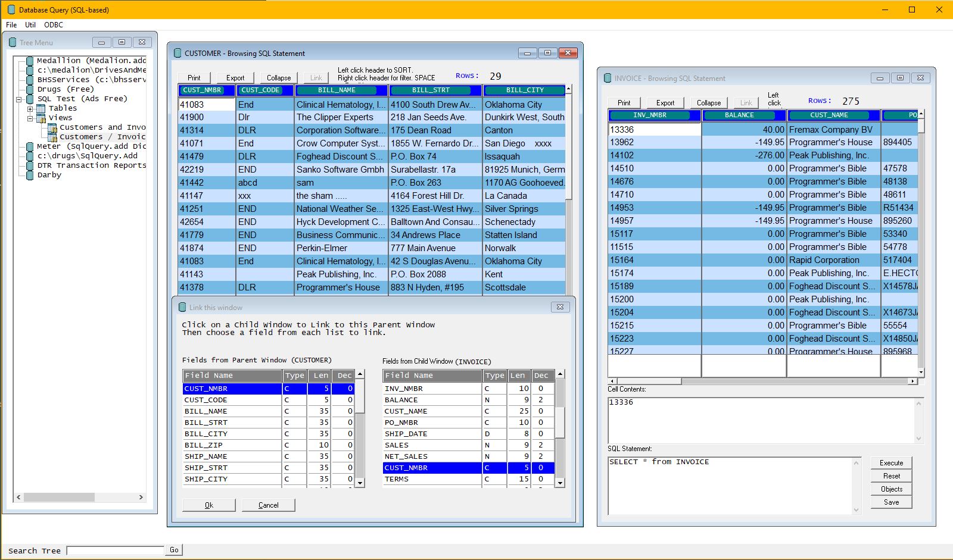Click the Drugs (Free) tree icon
953x560 pixels.
(x=30, y=89)
